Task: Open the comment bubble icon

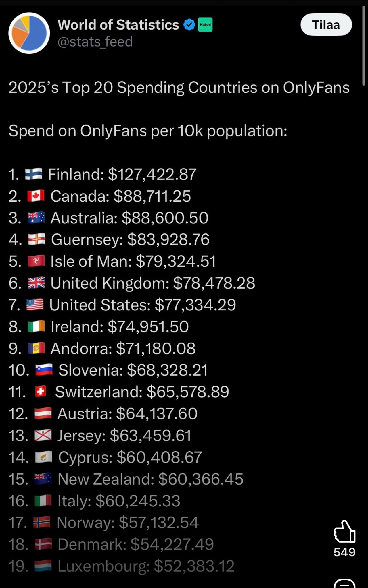Action: [344, 583]
